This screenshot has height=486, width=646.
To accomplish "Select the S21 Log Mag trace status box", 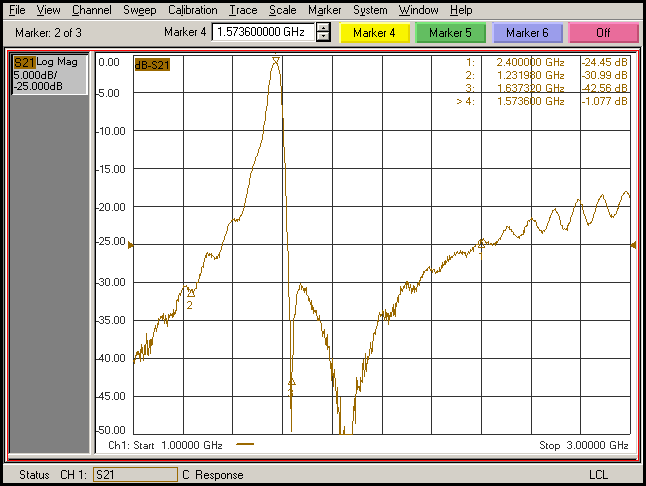I will point(49,74).
